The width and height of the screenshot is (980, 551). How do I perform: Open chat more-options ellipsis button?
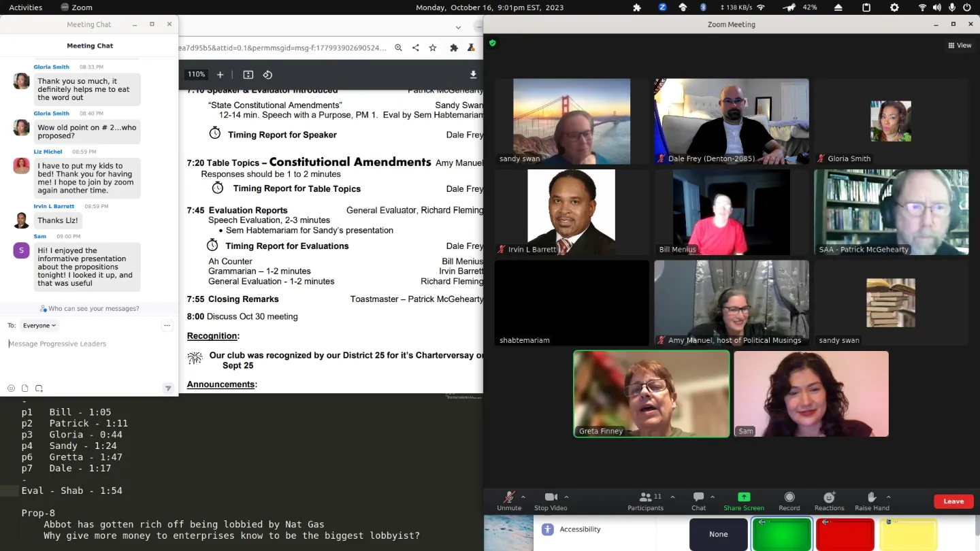(x=167, y=326)
